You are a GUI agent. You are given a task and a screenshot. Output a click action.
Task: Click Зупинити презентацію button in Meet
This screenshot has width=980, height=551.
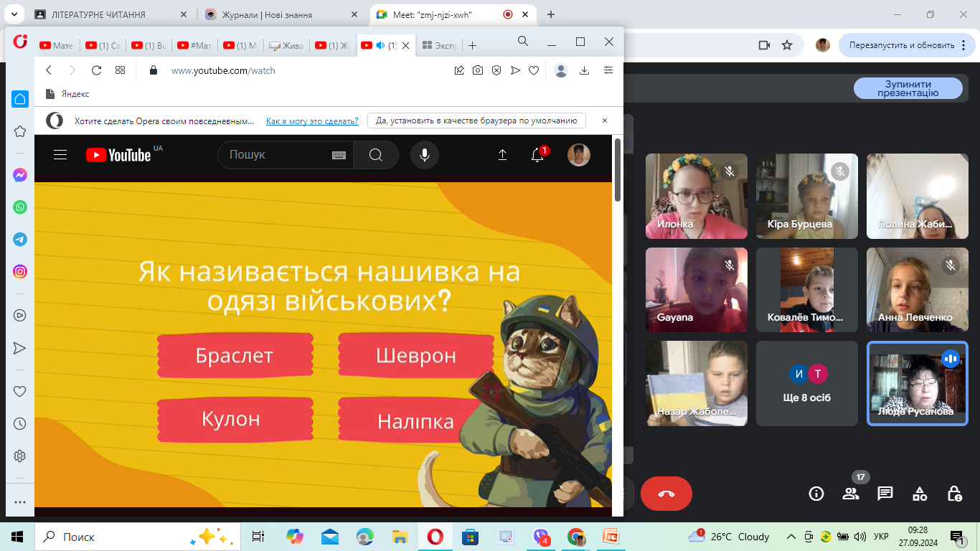point(908,88)
